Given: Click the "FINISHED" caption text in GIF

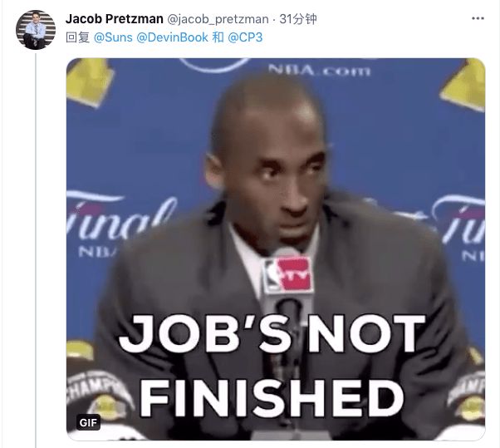Looking at the screenshot, I should coord(272,398).
